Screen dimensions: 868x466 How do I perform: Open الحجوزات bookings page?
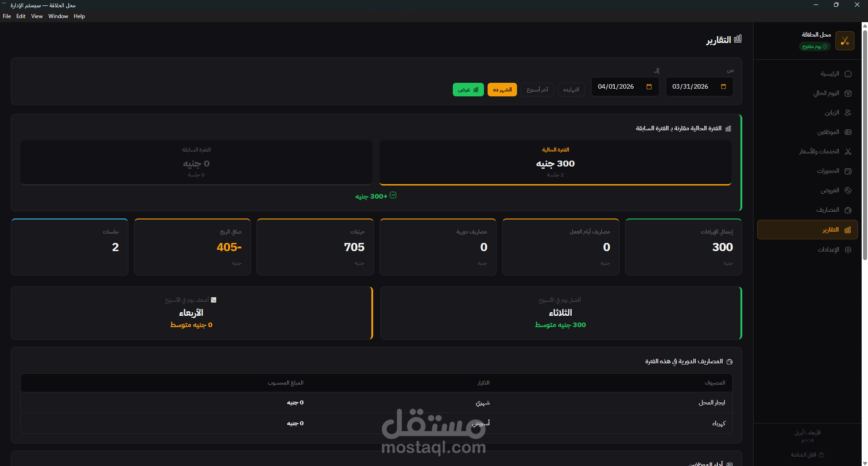pyautogui.click(x=807, y=171)
